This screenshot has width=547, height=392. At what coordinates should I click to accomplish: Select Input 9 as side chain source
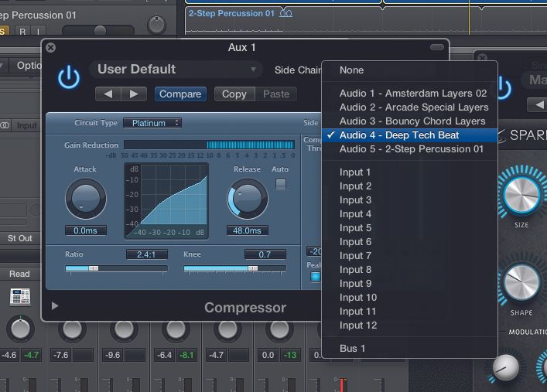coord(409,284)
